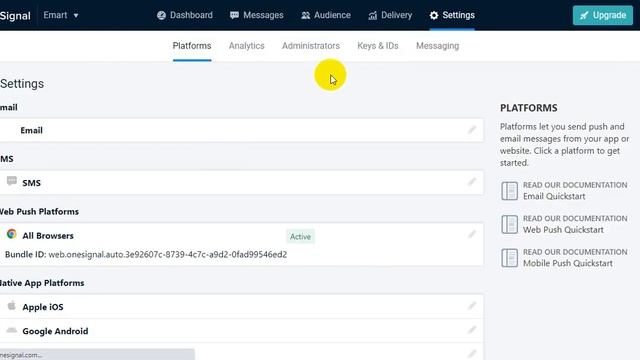Click the Apple logo icon

(x=11, y=305)
